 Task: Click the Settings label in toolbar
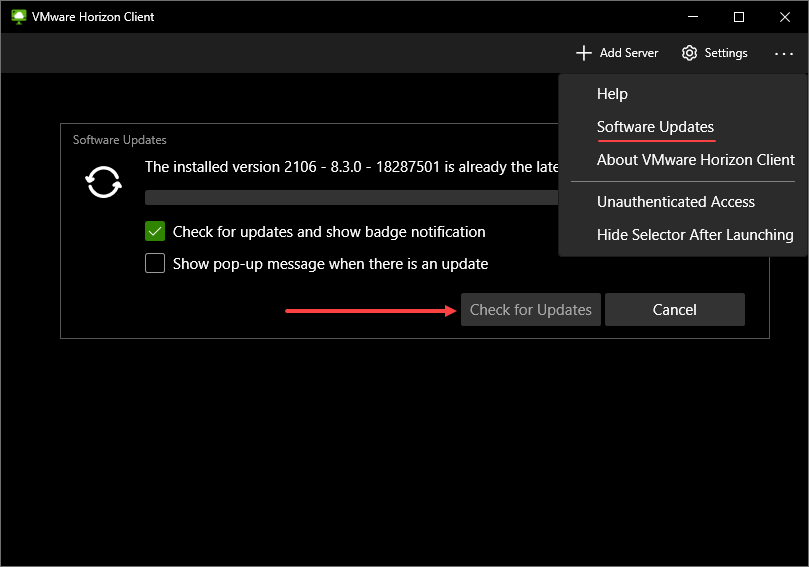pyautogui.click(x=725, y=53)
